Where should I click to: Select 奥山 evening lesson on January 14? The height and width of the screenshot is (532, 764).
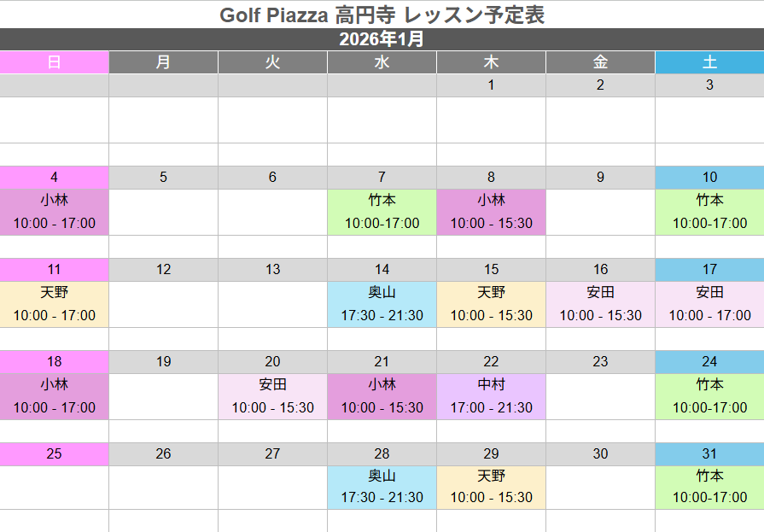click(x=382, y=304)
